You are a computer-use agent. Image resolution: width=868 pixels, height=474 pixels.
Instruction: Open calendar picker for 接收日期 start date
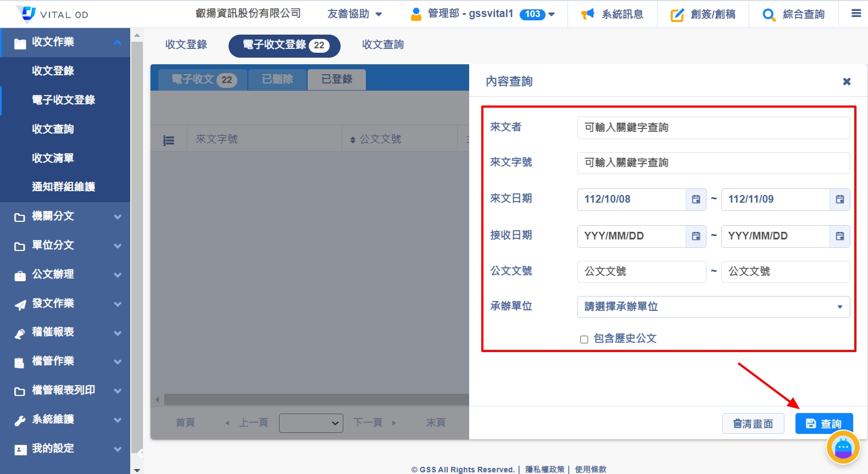[x=695, y=236]
